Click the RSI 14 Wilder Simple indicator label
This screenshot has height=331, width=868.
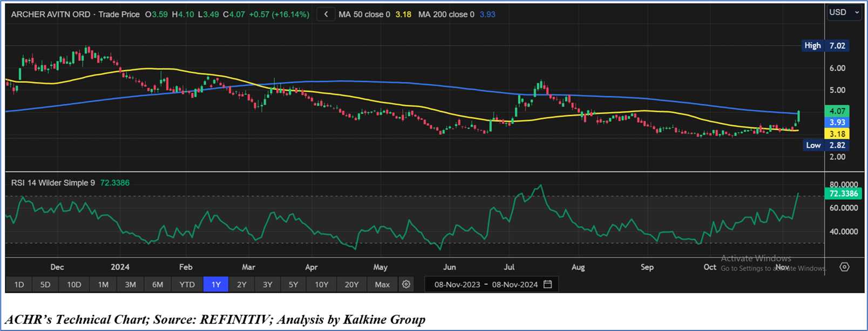[x=53, y=183]
